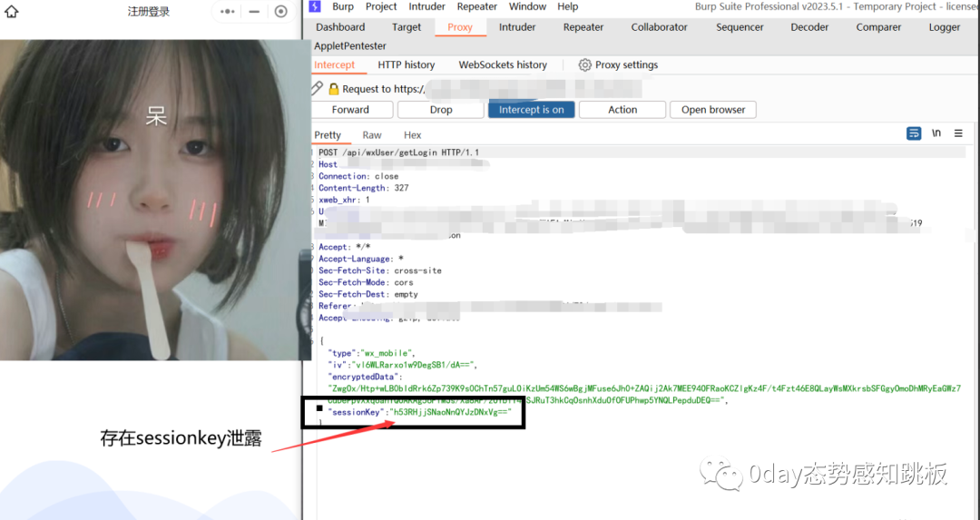Select the Pretty view tab
The height and width of the screenshot is (520, 980).
coord(328,135)
